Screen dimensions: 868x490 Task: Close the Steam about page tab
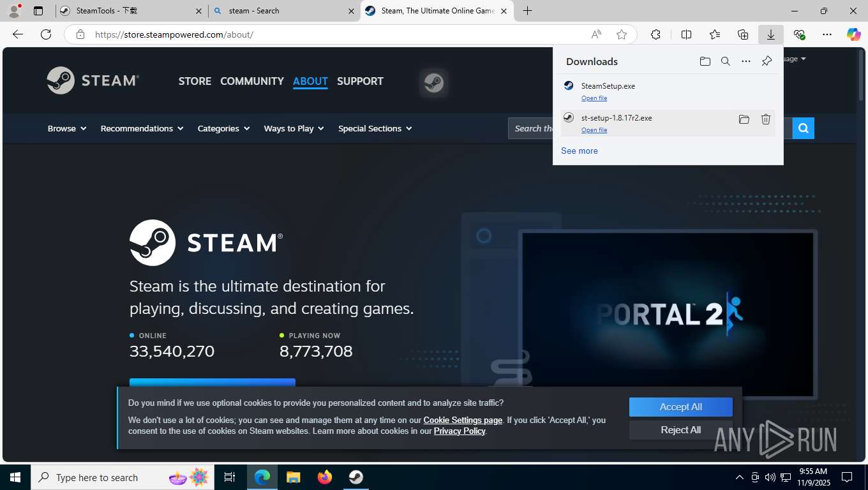pyautogui.click(x=504, y=11)
